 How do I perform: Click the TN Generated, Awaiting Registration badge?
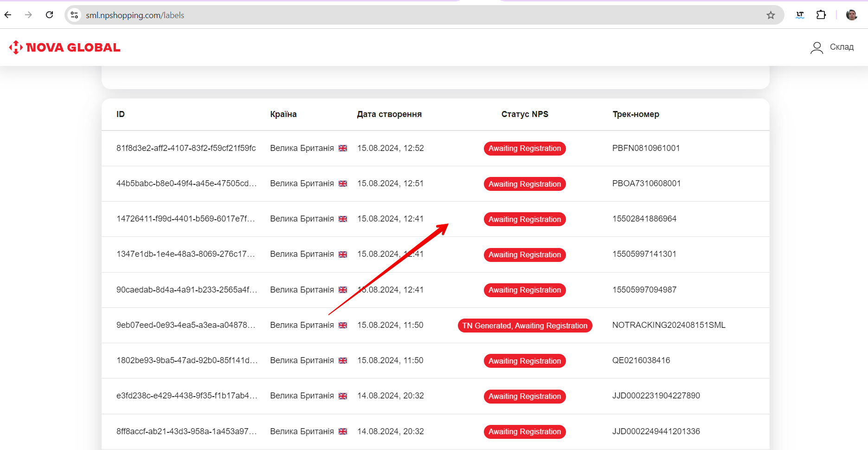525,326
